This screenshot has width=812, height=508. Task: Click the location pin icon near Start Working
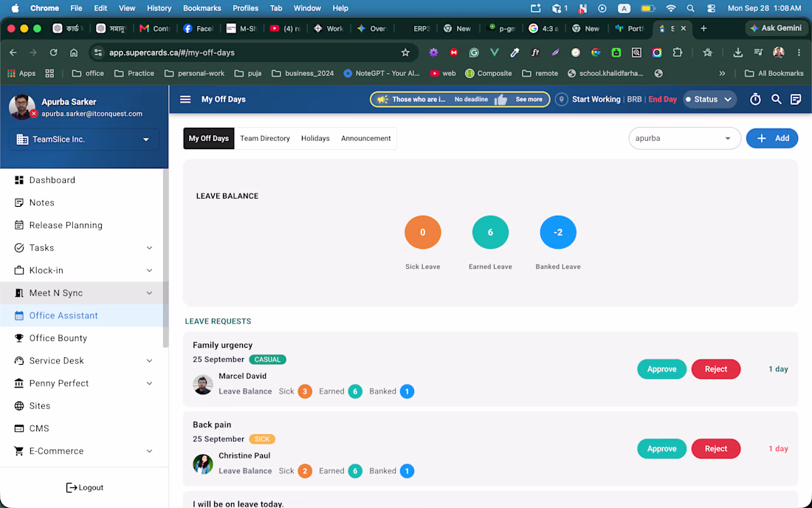pyautogui.click(x=561, y=100)
